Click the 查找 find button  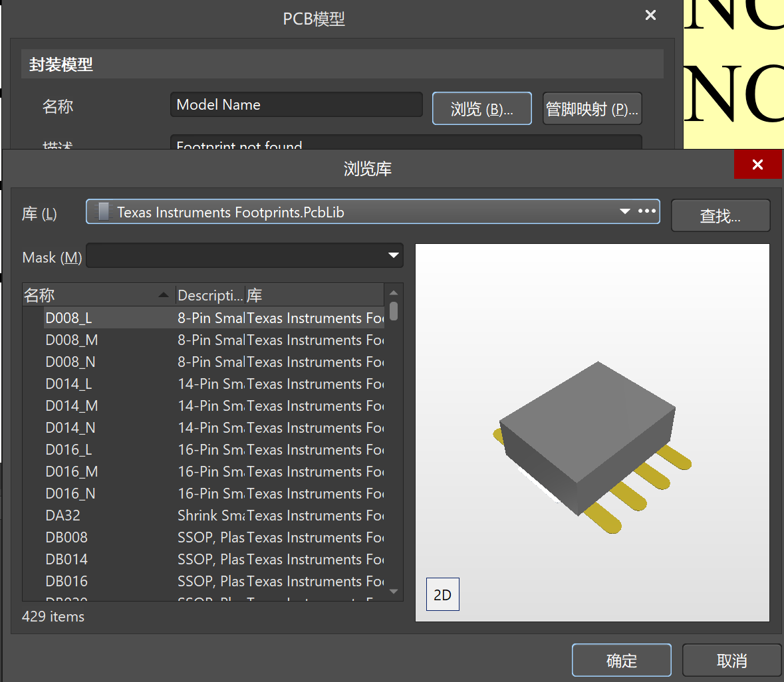click(x=720, y=216)
